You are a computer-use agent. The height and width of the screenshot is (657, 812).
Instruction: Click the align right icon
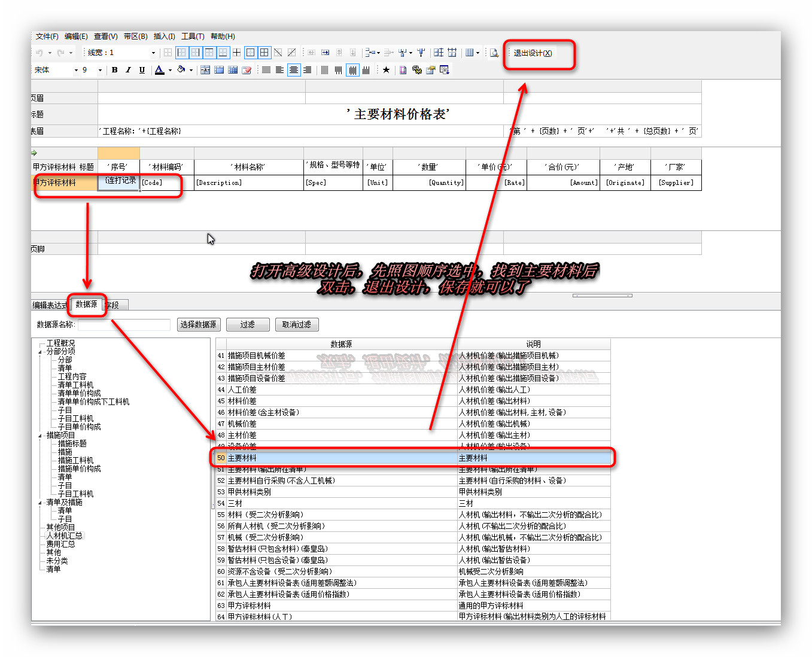tap(307, 70)
